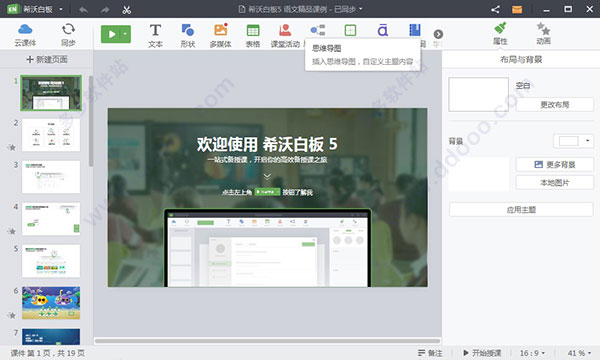
Task: Select the 文本 text tool
Action: point(155,35)
